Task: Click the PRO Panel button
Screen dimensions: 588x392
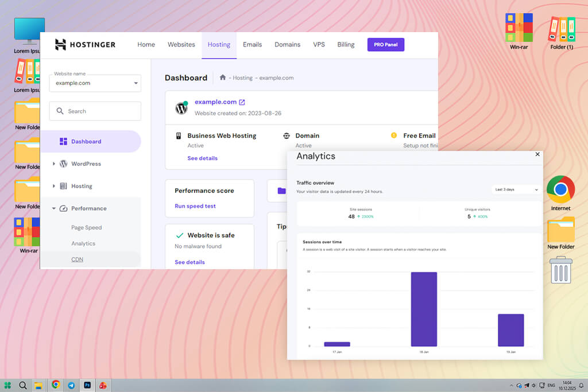Action: (x=386, y=45)
